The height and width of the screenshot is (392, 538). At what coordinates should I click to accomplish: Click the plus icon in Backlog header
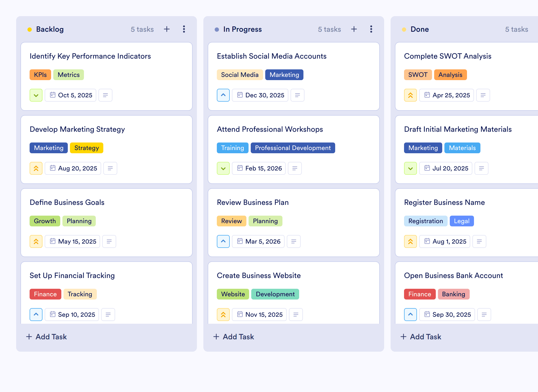[x=167, y=29]
